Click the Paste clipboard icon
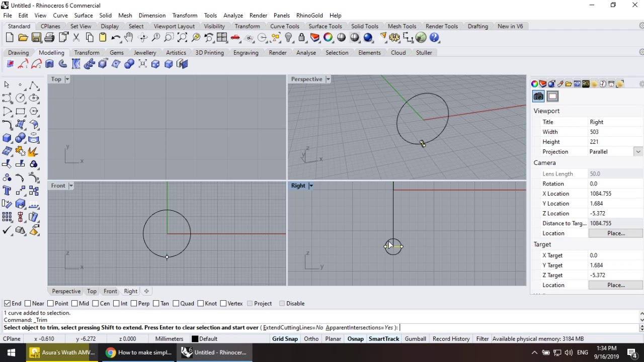This screenshot has height=362, width=644. click(103, 38)
